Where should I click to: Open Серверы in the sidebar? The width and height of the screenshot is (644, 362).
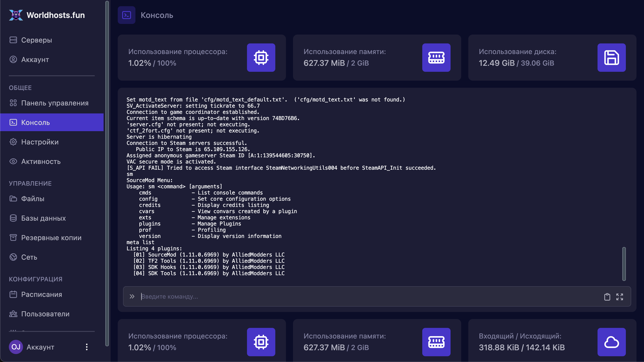(37, 40)
